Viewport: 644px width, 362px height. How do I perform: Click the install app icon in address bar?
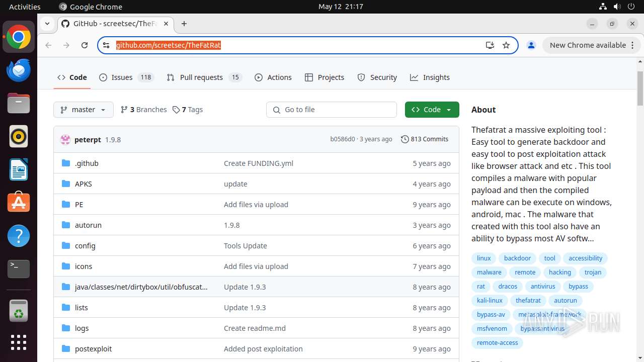(490, 45)
